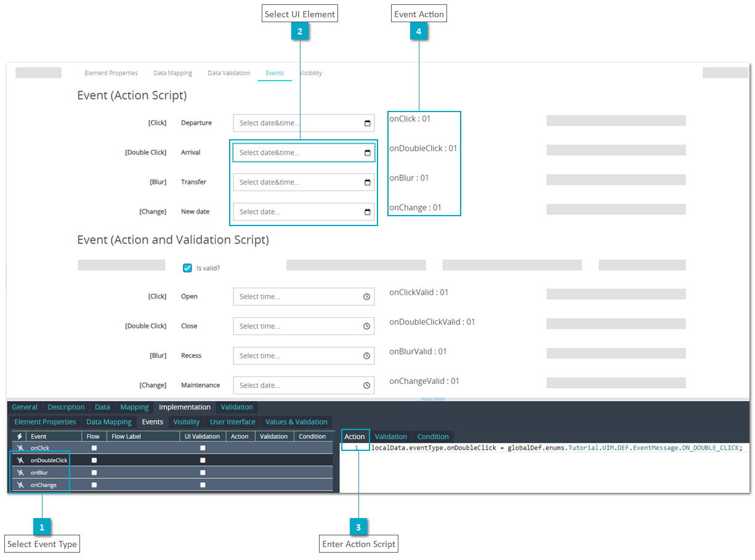Switch to the Validation script tab

click(391, 437)
